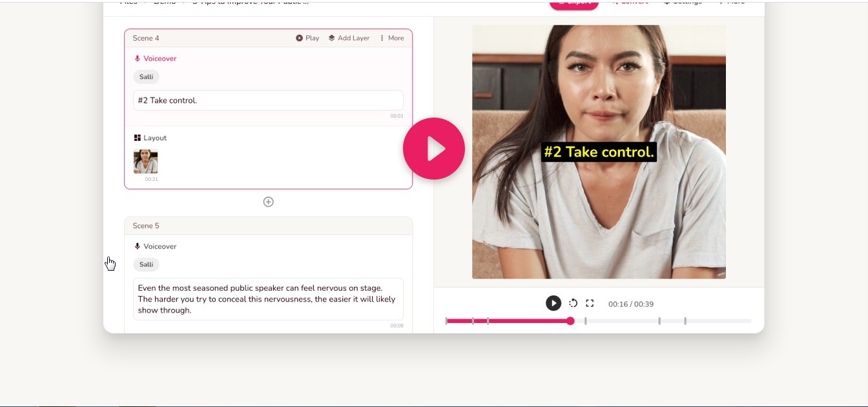Click the Scene 4 title
Viewport: 868px width, 407px height.
click(x=146, y=38)
